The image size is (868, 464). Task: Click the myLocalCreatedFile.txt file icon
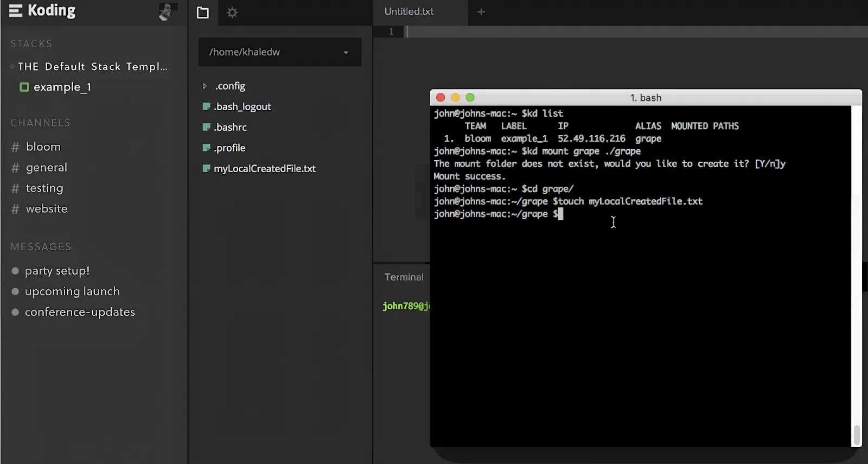pos(206,168)
